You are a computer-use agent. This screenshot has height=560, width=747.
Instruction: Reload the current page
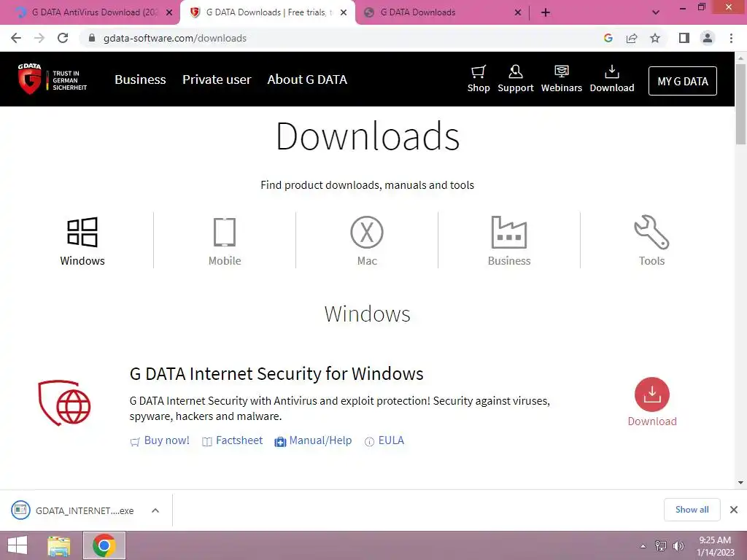click(63, 38)
